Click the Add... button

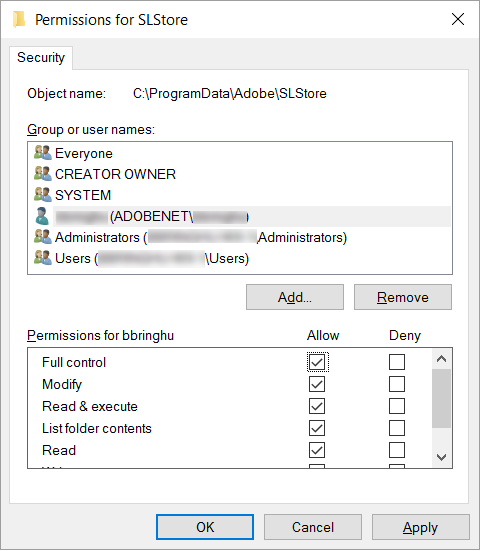[x=295, y=297]
